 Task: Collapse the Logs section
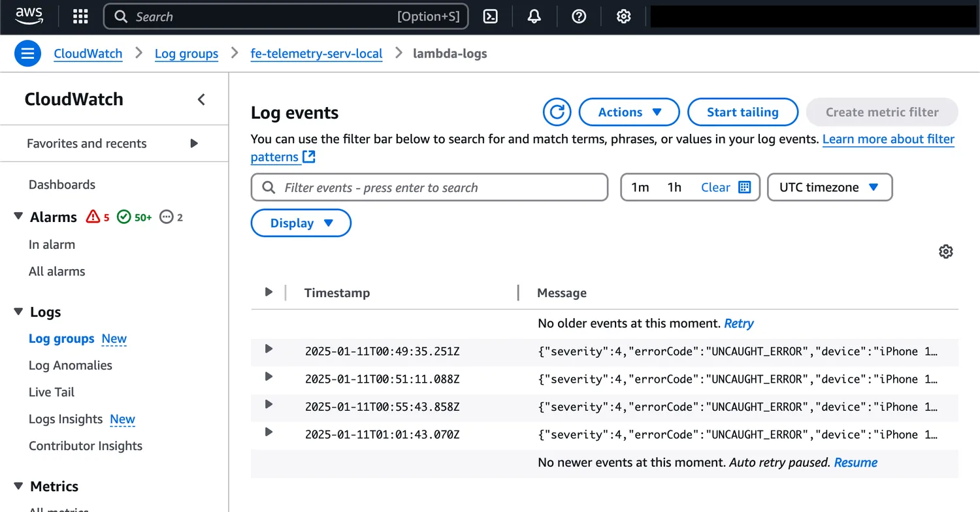click(18, 312)
